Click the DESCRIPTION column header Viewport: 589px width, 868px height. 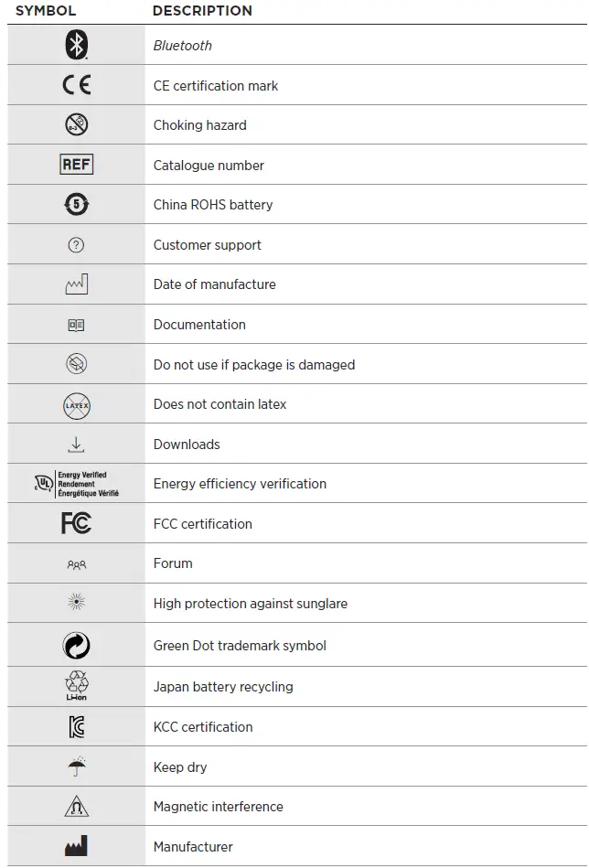pyautogui.click(x=202, y=11)
